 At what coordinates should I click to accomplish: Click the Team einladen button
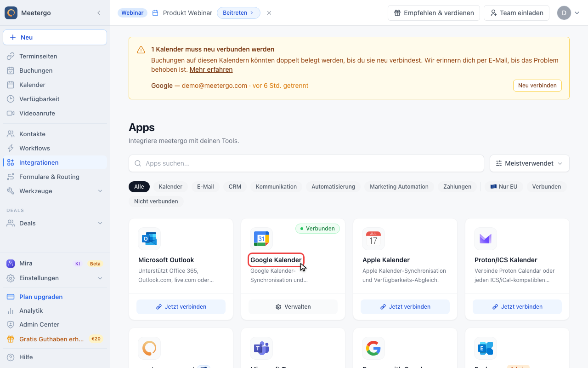pos(517,13)
